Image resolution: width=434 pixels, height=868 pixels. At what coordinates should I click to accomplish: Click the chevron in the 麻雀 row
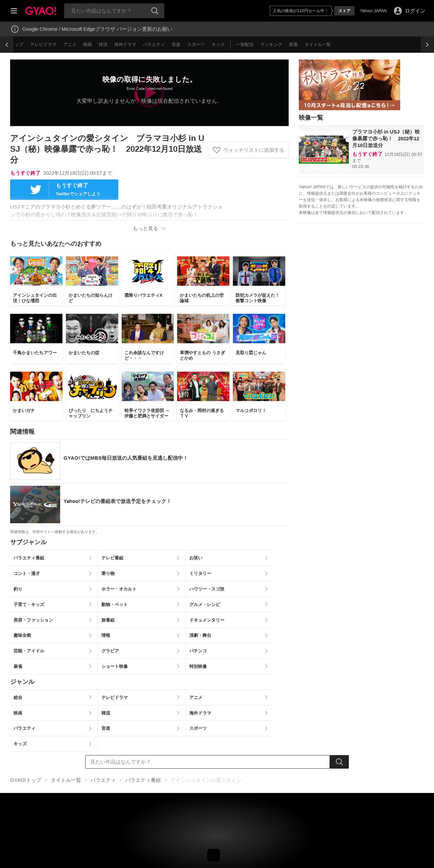click(x=90, y=667)
